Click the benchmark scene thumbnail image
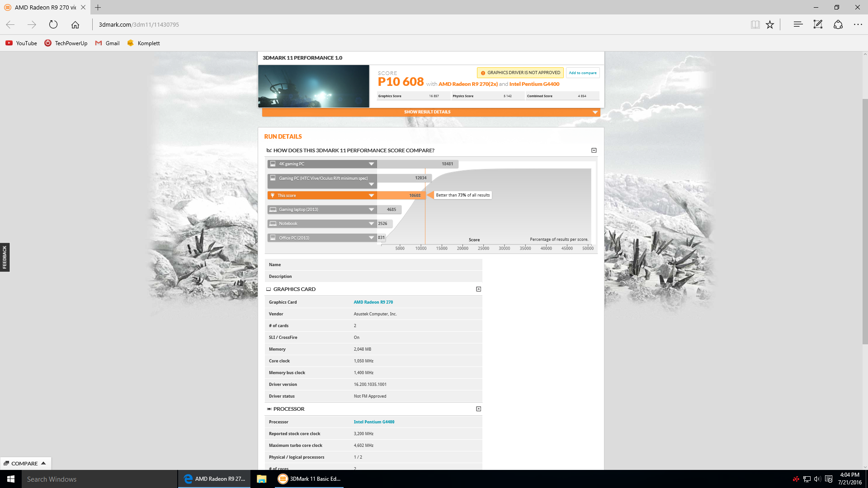 coord(314,86)
